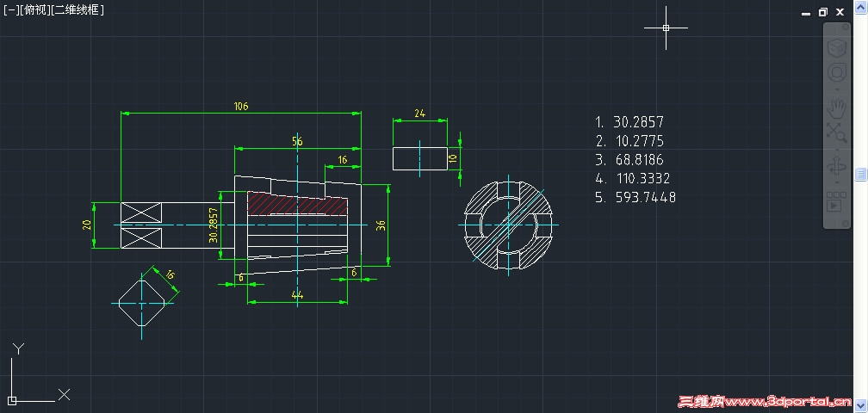The height and width of the screenshot is (413, 868).
Task: Click the Zoom Extents tool
Action: [x=836, y=133]
